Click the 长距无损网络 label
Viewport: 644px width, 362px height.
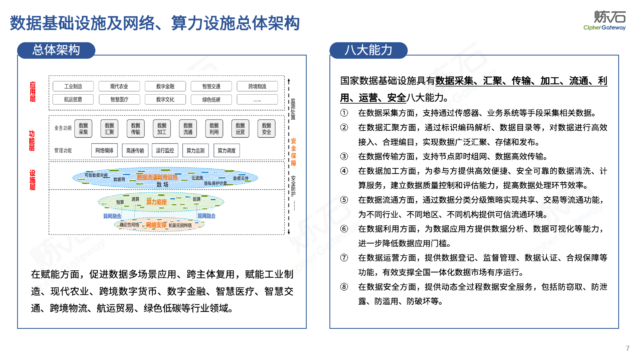point(180,225)
